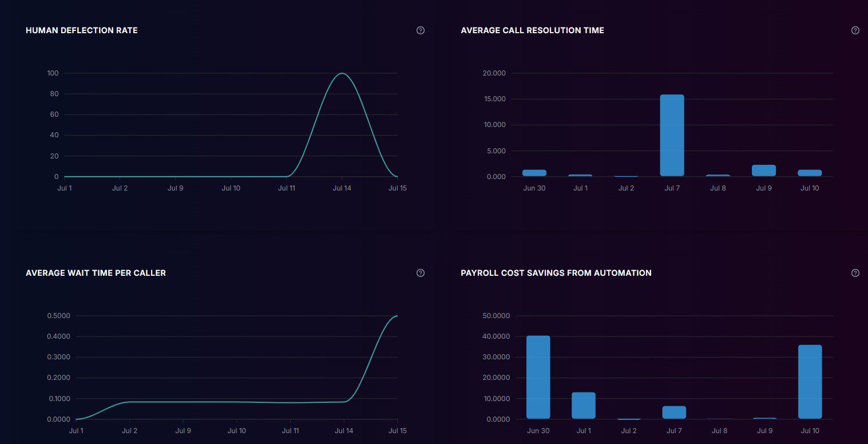Click help icon beside Average Call Resolution Time

[855, 30]
